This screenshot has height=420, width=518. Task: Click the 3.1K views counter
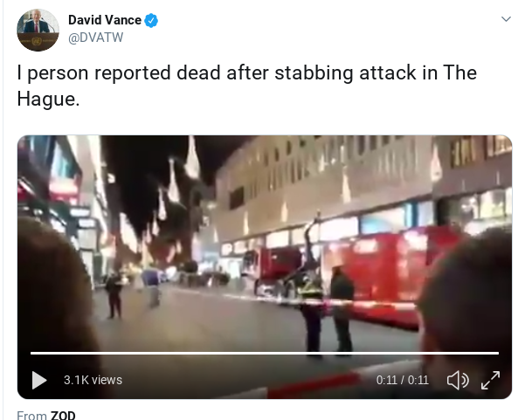93,380
